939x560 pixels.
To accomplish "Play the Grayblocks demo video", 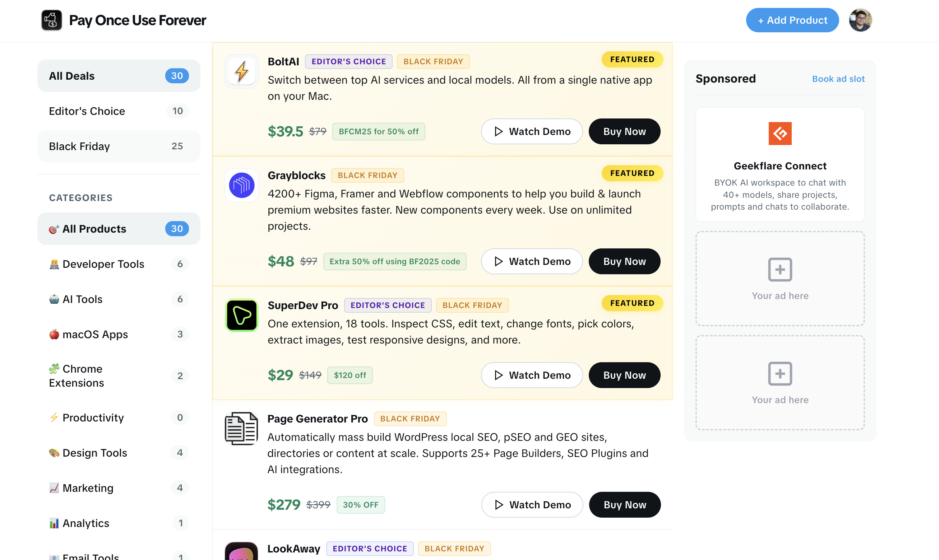I will [x=532, y=261].
